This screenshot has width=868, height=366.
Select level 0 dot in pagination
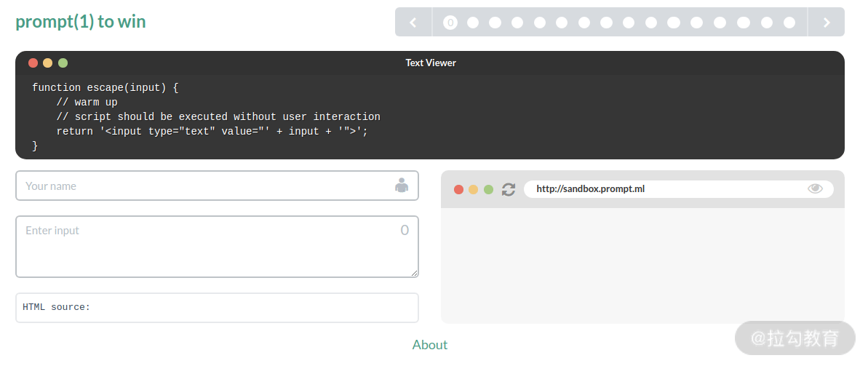tap(450, 23)
